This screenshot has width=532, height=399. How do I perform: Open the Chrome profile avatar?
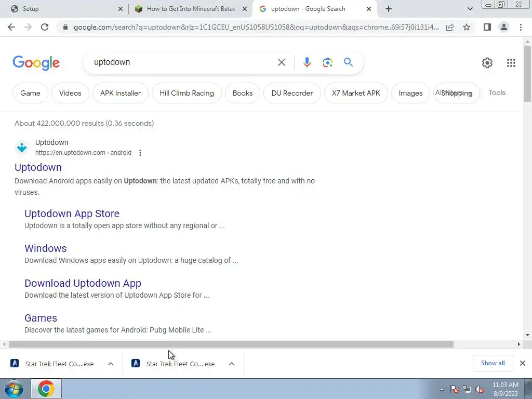[504, 27]
